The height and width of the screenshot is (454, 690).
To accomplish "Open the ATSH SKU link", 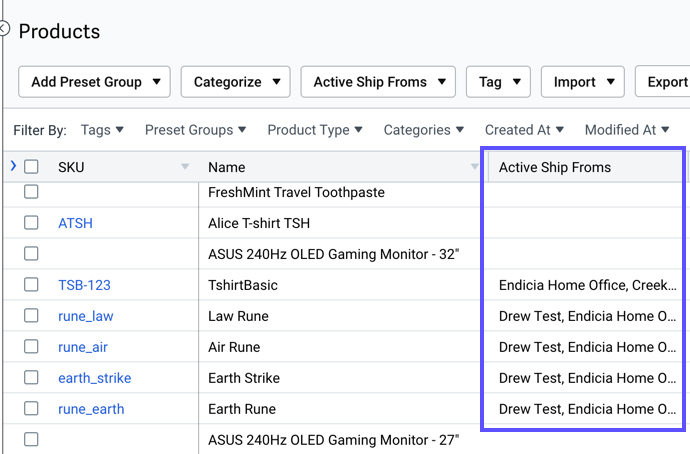I will (75, 223).
